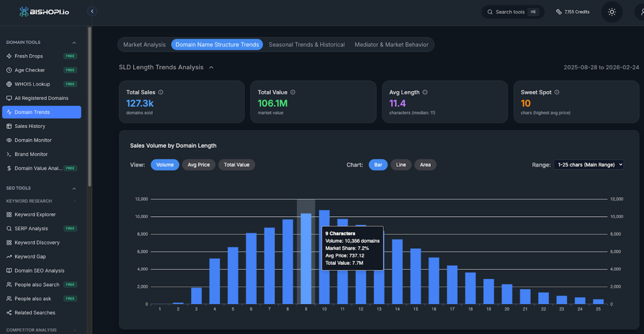Toggle light/dark theme sun icon
The width and height of the screenshot is (644, 334).
[x=612, y=12]
